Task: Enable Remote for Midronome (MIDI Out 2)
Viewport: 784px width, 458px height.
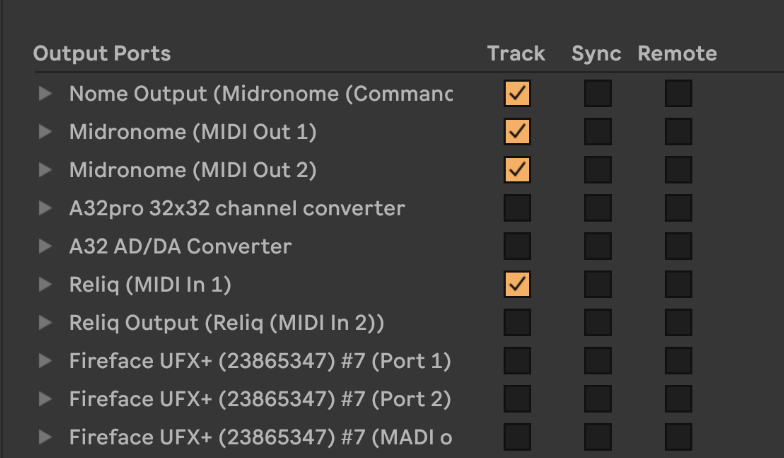Action: coord(678,170)
